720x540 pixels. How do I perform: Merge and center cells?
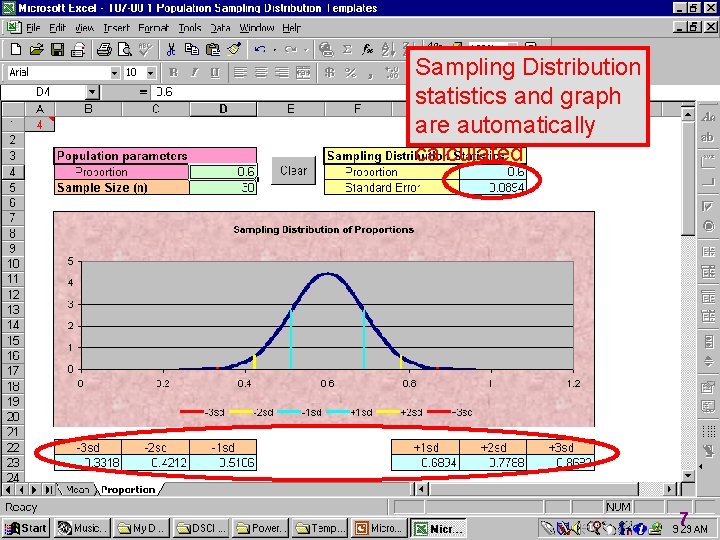coord(303,73)
